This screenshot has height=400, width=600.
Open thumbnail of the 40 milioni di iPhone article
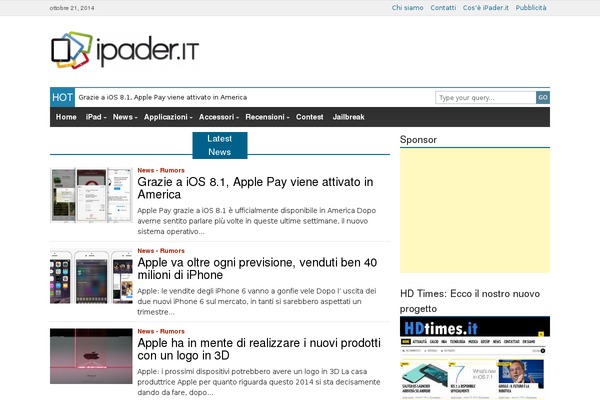click(x=91, y=276)
